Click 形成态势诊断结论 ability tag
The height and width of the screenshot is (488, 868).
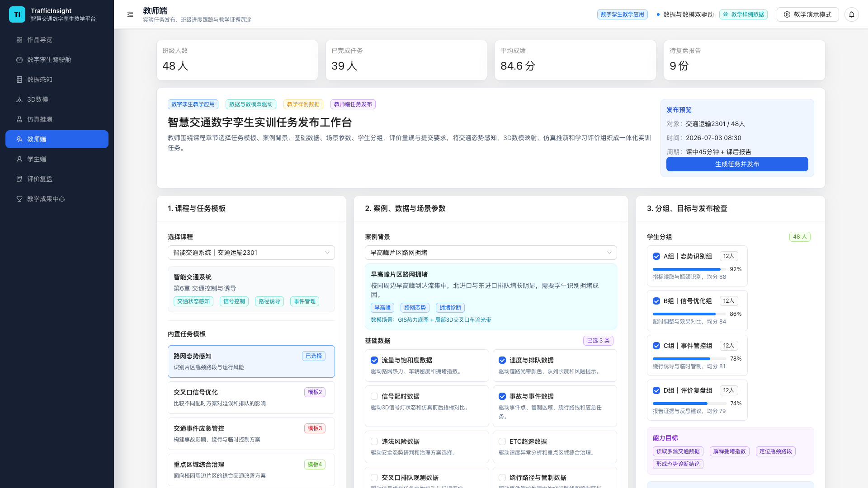[x=678, y=464]
